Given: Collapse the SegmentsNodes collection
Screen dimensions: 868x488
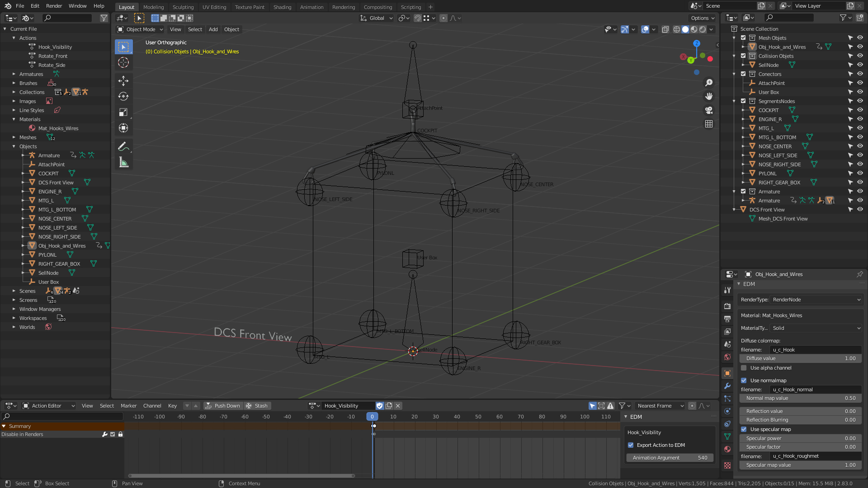Looking at the screenshot, I should [x=734, y=101].
